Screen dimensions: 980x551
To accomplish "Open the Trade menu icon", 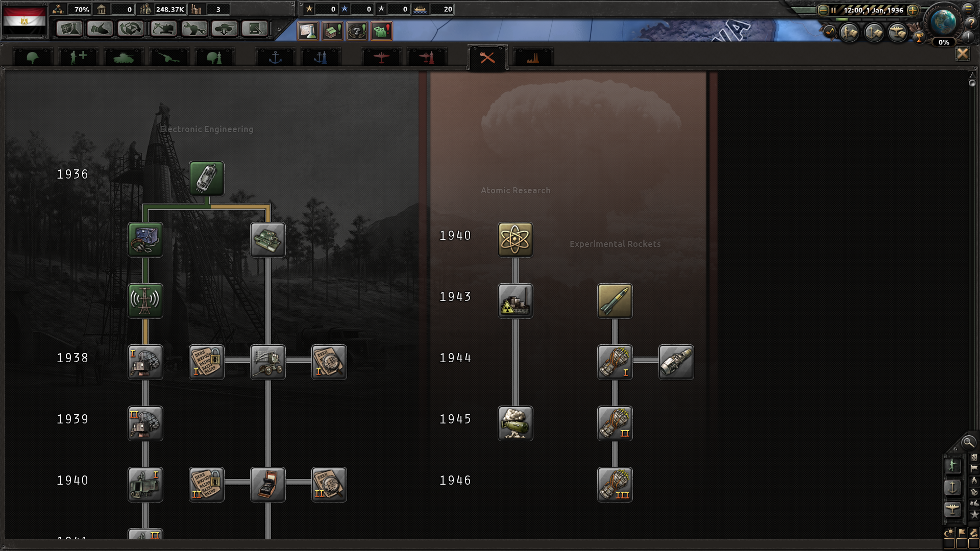I will (131, 29).
